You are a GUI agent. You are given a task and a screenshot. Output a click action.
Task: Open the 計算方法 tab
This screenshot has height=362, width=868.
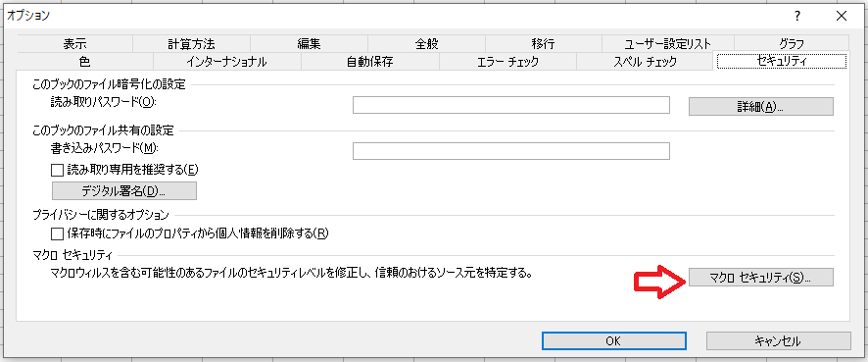click(192, 43)
